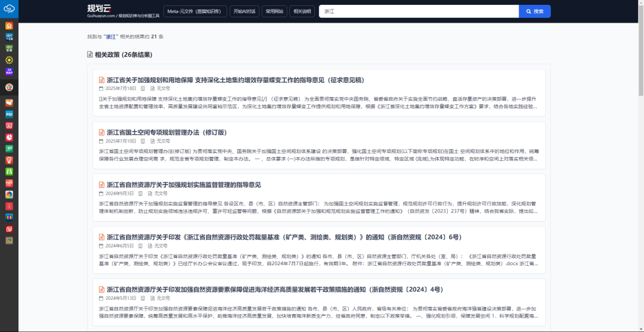Screen dimensions: 644x332
Task: Open 浙江省国土空间专项规划管理办法（修订版） result
Action: coord(166,132)
